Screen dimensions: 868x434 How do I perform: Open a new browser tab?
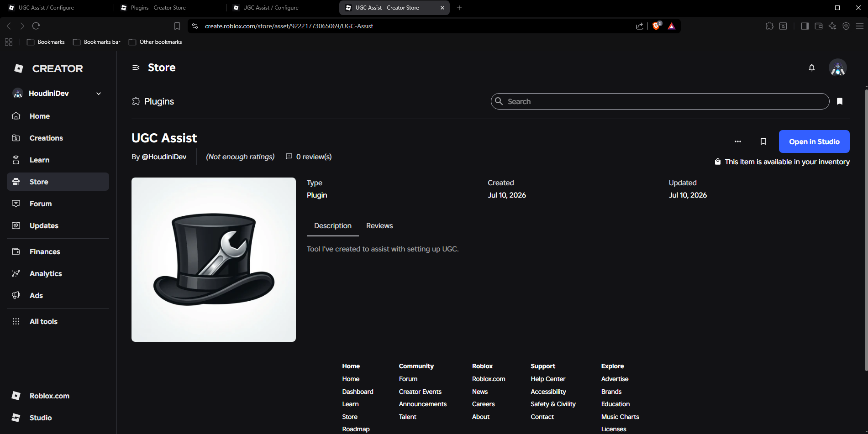tap(459, 8)
